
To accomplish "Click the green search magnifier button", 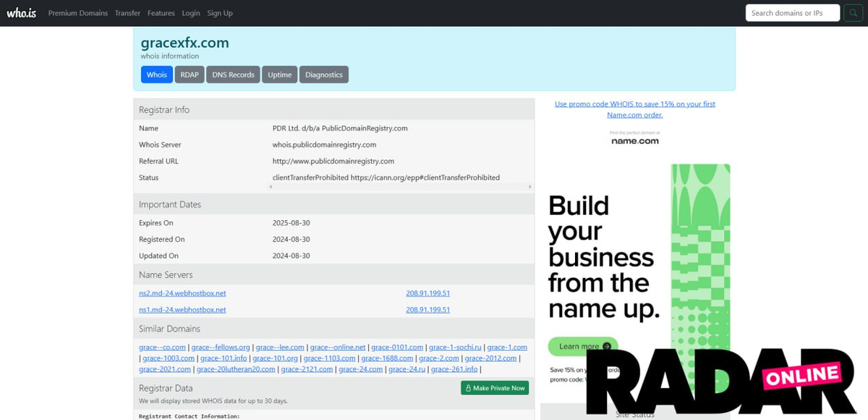I will [854, 13].
